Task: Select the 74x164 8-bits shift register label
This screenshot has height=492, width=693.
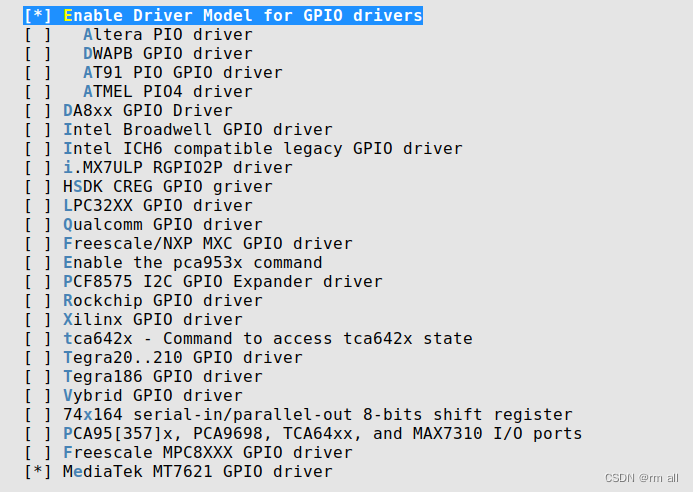Action: point(318,415)
